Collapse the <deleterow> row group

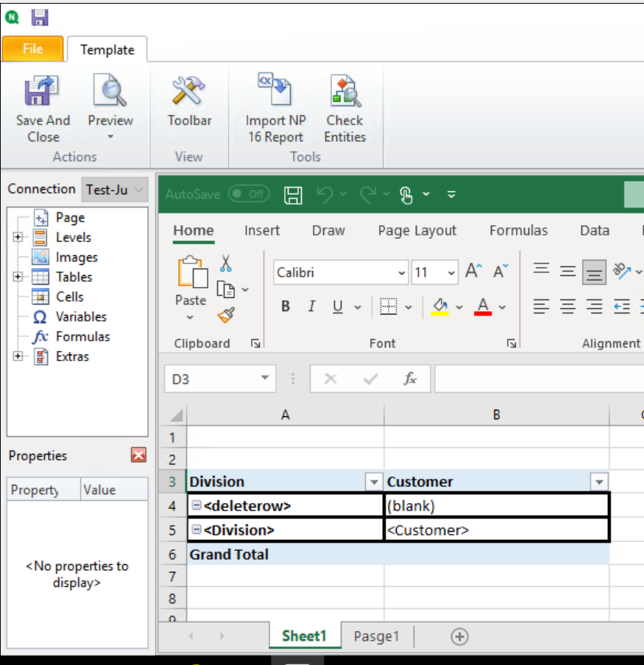(x=196, y=505)
